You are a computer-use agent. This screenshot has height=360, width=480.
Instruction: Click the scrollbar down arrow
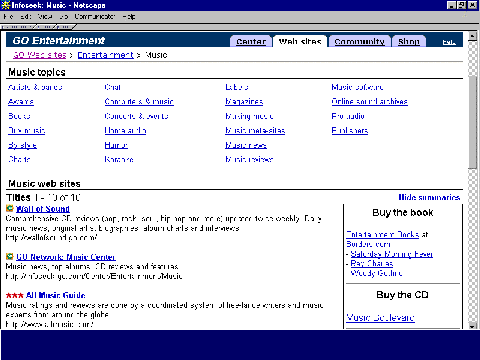(472, 326)
